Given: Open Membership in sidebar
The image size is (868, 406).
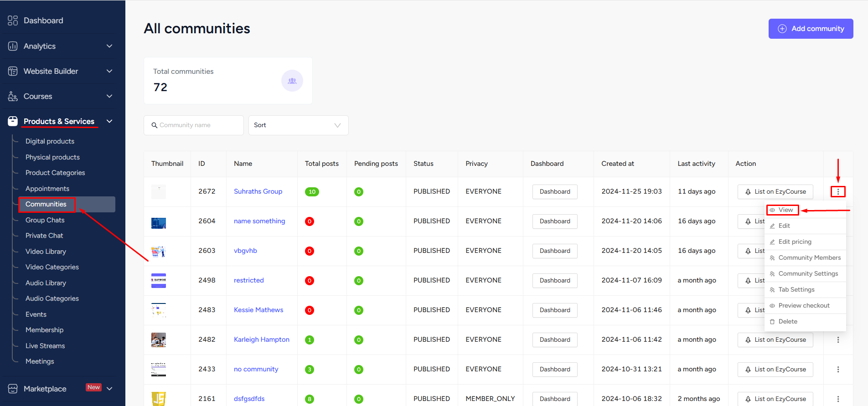Looking at the screenshot, I should (x=45, y=330).
